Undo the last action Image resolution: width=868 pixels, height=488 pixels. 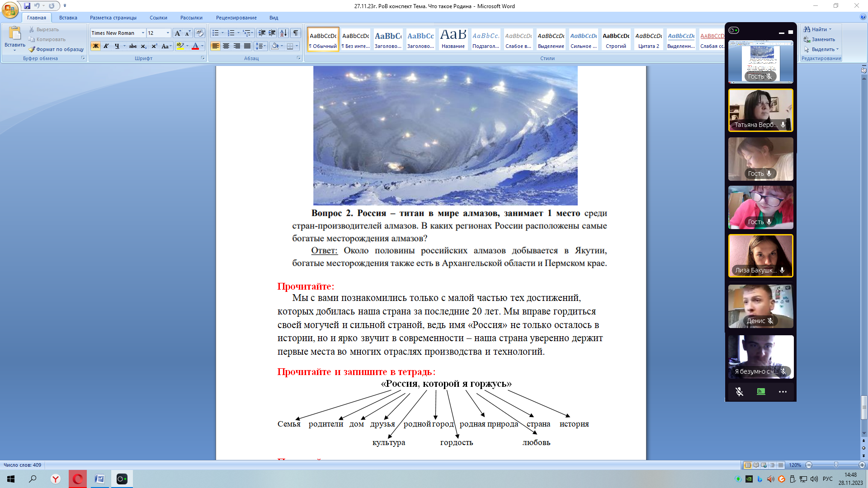(37, 6)
